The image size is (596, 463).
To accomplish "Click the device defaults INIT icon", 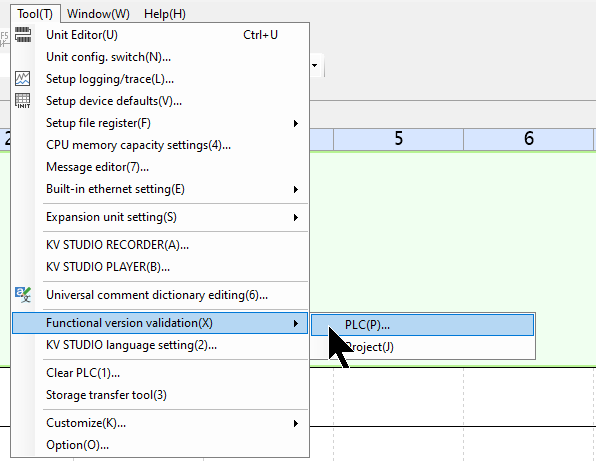I will (23, 101).
